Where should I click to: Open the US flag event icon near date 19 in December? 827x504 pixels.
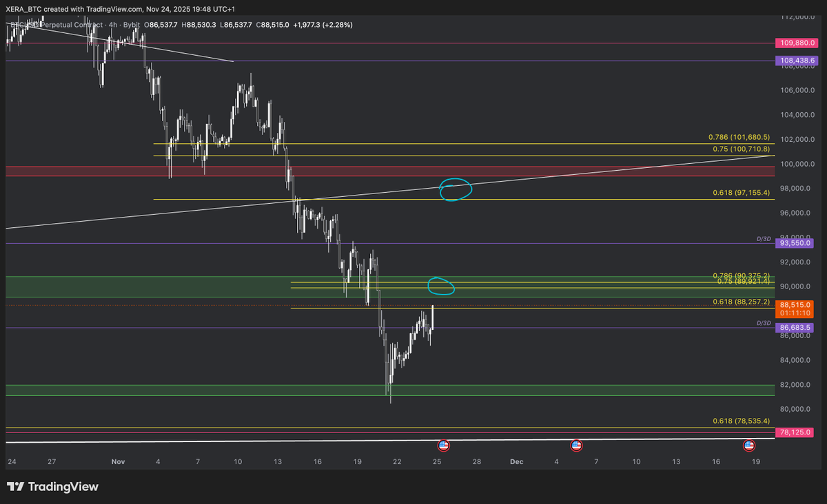(749, 445)
